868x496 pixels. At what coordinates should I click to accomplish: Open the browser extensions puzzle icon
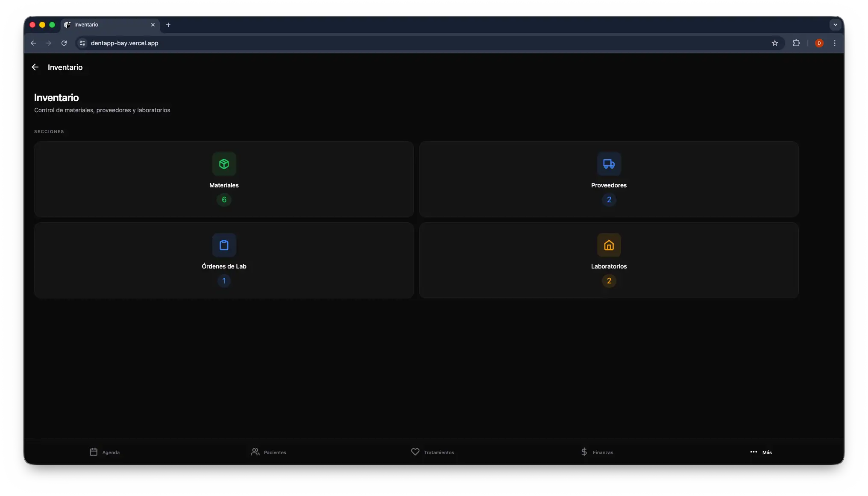(796, 43)
